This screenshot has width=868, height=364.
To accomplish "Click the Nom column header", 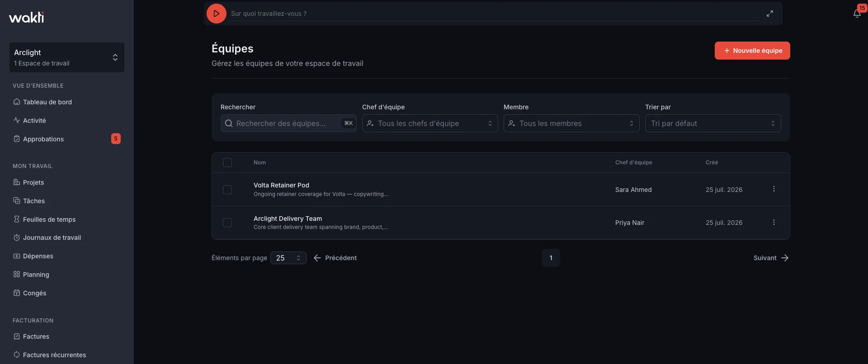I will pyautogui.click(x=259, y=163).
